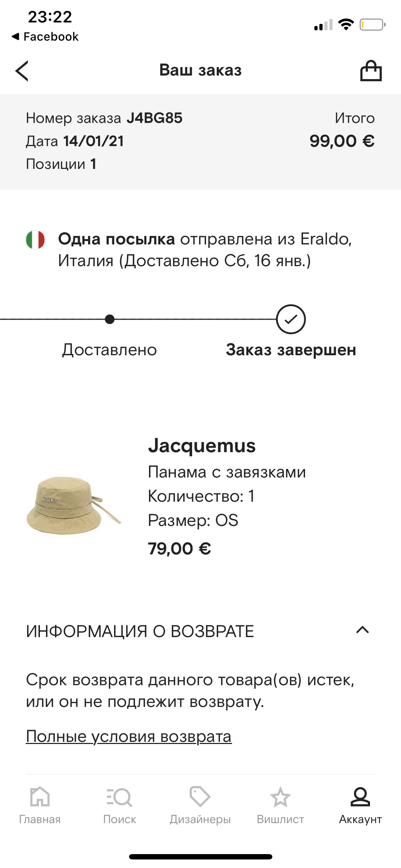Tap the Italian flag icon
This screenshot has height=868, width=401.
click(35, 239)
